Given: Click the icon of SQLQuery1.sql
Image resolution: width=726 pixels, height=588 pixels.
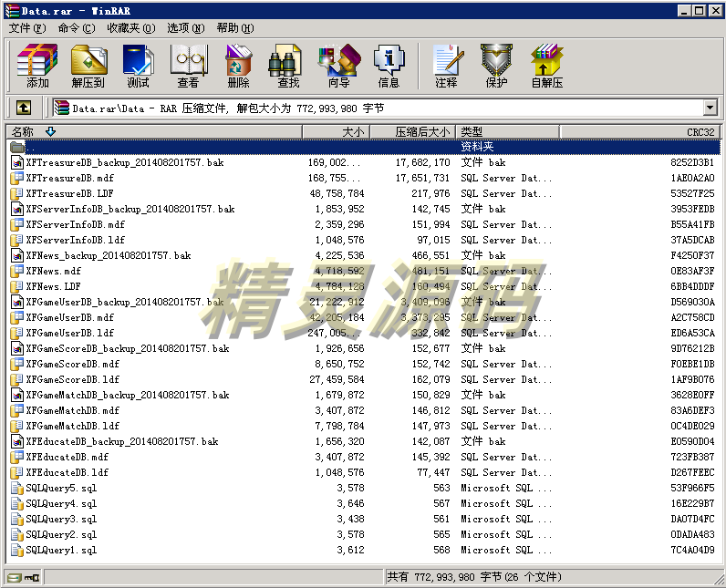Looking at the screenshot, I should coord(17,550).
